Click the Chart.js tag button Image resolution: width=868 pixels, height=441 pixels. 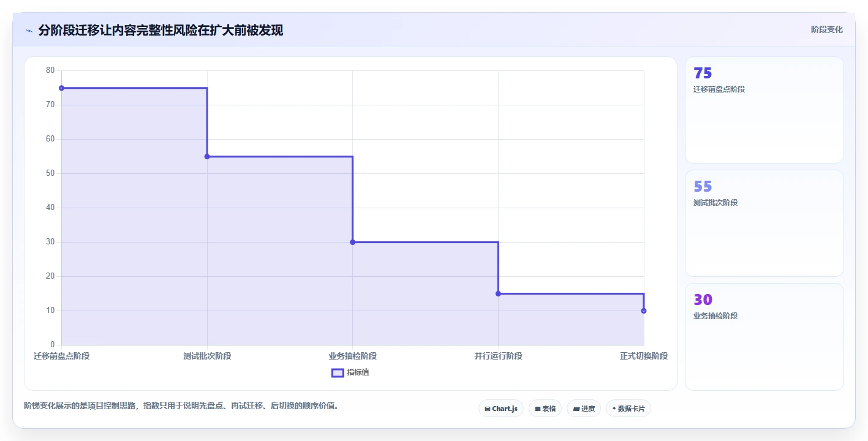click(500, 409)
